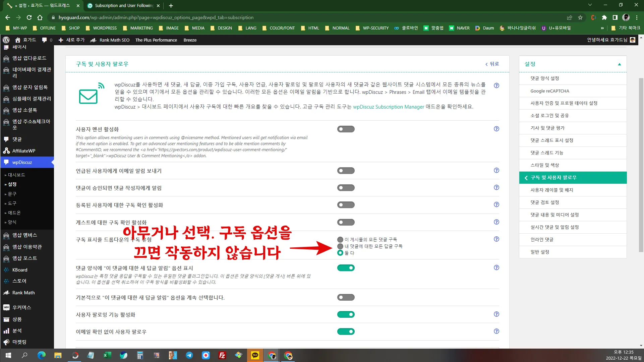Collapse the 설정 panel using its triangle arrow

pos(619,64)
